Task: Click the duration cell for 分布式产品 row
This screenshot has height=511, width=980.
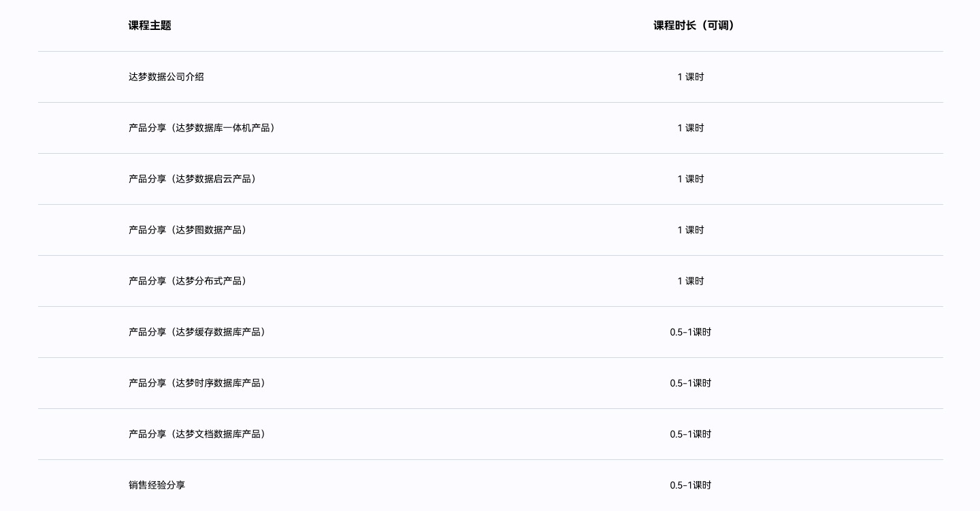Action: (690, 281)
